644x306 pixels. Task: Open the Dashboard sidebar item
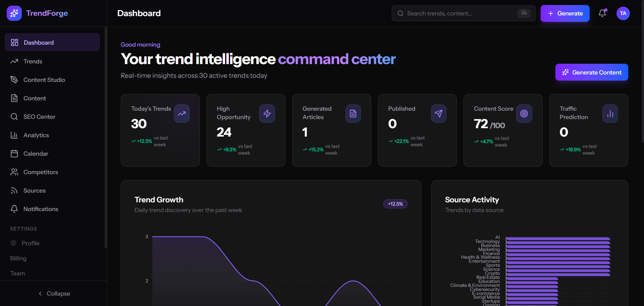(x=52, y=42)
